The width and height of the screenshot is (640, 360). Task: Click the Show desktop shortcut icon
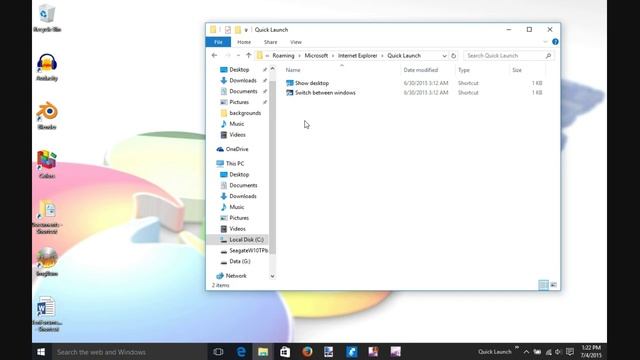click(290, 83)
